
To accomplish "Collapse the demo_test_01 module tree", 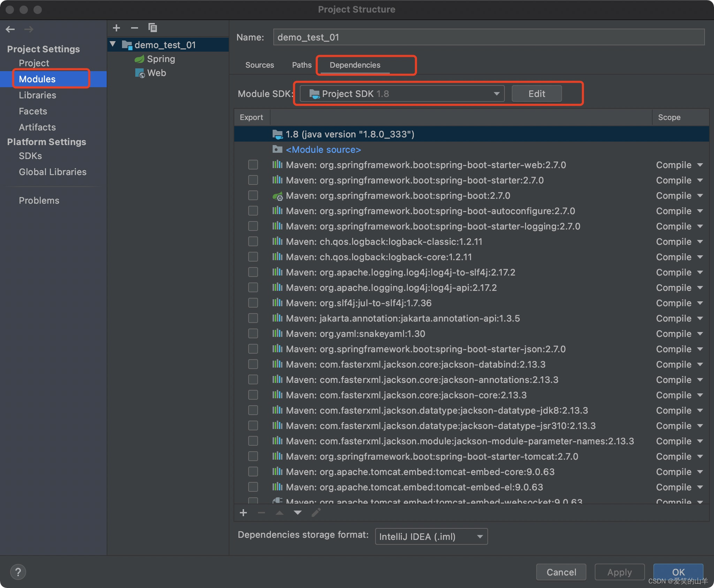I will click(113, 44).
